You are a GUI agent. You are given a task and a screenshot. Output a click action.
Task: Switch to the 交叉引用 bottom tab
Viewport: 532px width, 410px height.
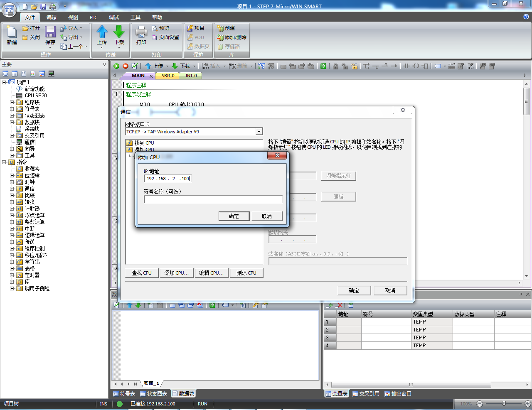click(366, 393)
